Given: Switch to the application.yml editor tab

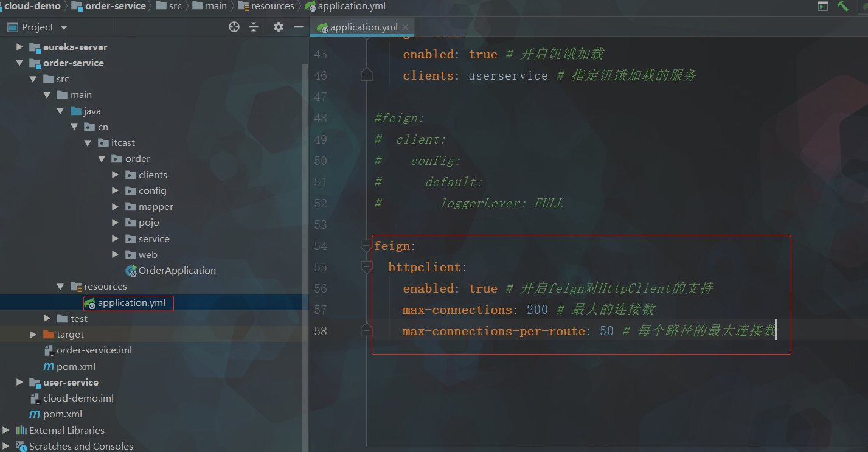Looking at the screenshot, I should pyautogui.click(x=363, y=27).
